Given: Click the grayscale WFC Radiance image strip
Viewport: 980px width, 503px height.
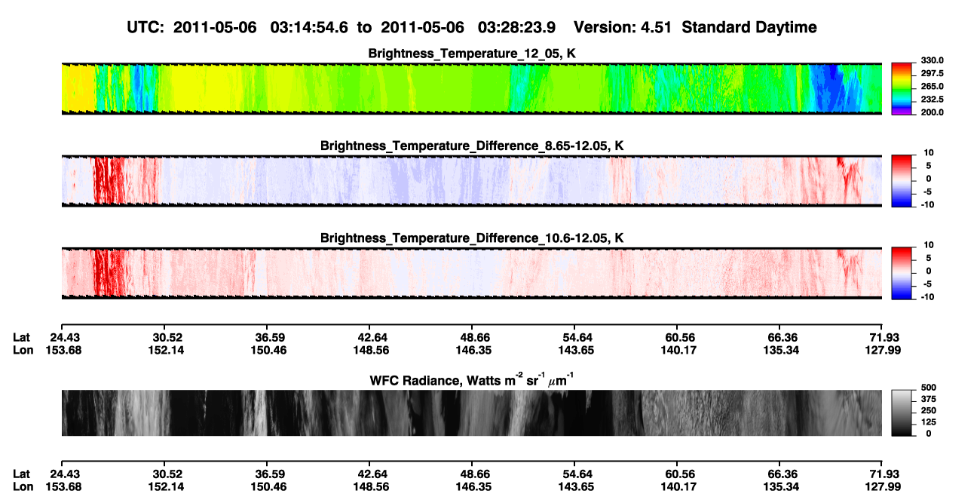Looking at the screenshot, I should (x=472, y=413).
